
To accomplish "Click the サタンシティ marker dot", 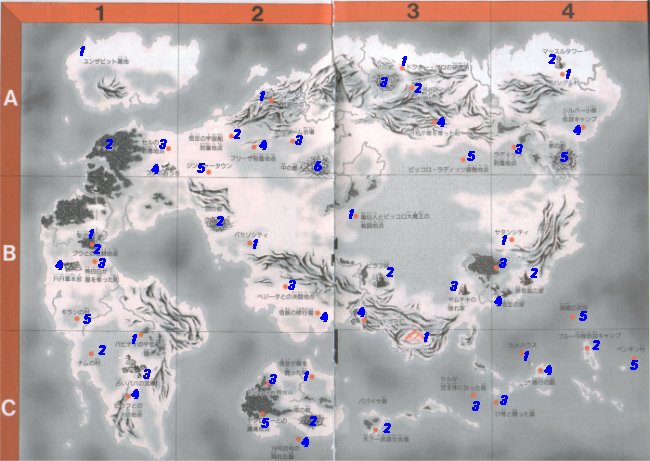I will [x=512, y=240].
